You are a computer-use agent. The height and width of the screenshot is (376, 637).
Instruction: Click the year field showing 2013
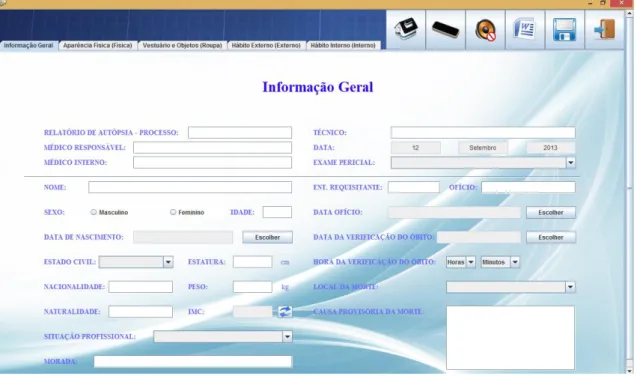(550, 148)
